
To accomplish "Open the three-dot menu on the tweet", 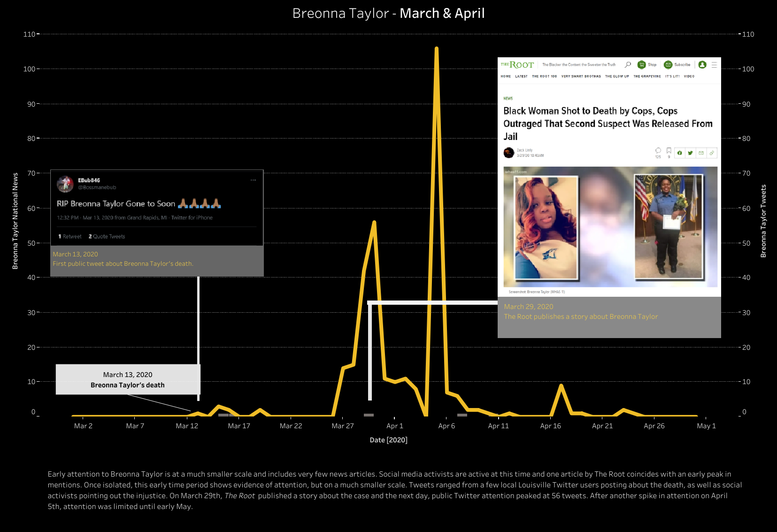I will [x=254, y=180].
